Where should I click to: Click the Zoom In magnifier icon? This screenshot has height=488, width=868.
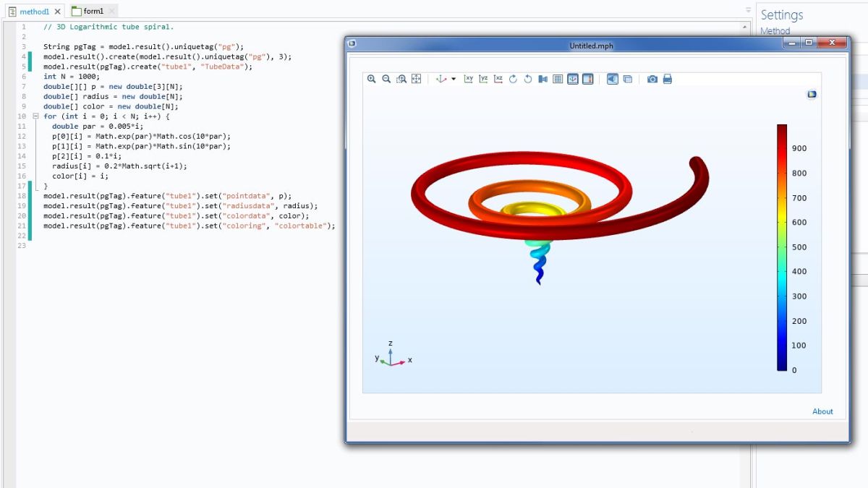371,79
